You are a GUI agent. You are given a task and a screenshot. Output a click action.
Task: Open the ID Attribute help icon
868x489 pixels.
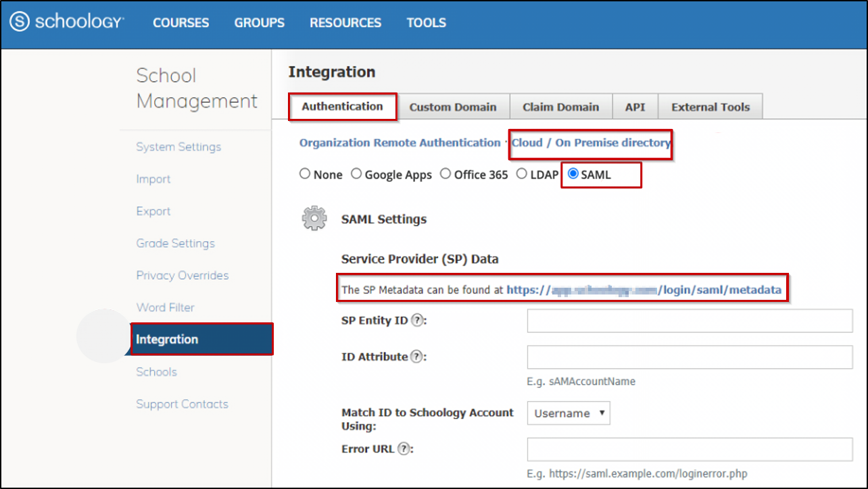tap(417, 357)
